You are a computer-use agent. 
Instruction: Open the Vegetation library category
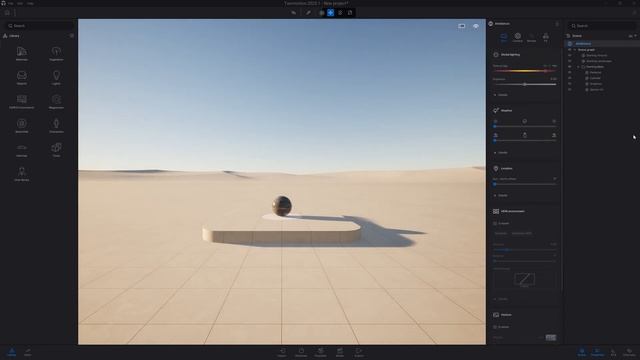[x=56, y=53]
